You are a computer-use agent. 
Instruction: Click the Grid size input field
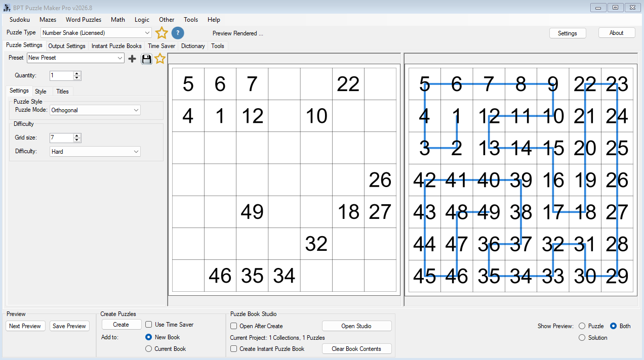tap(61, 138)
